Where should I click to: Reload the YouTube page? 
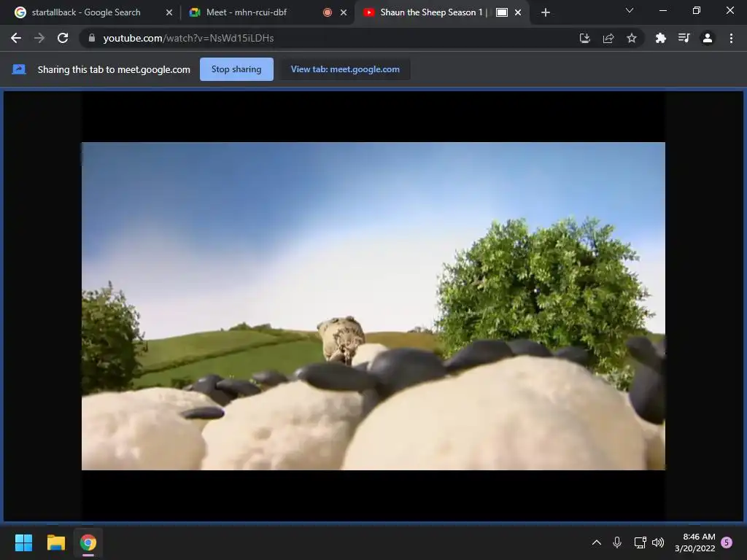63,38
